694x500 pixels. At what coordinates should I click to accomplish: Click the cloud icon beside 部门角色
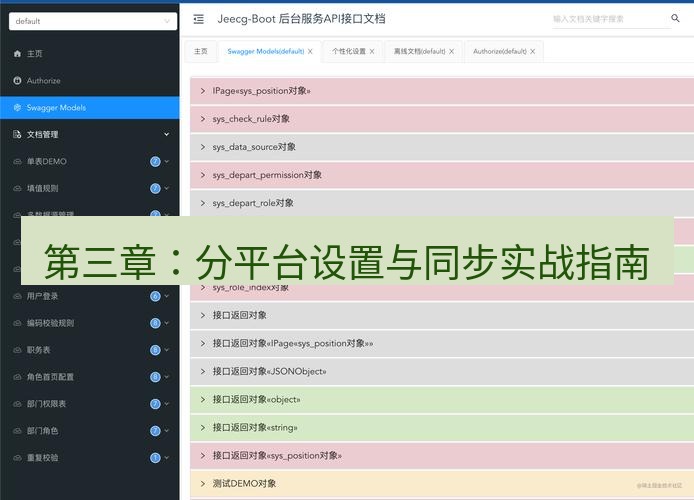coord(17,431)
